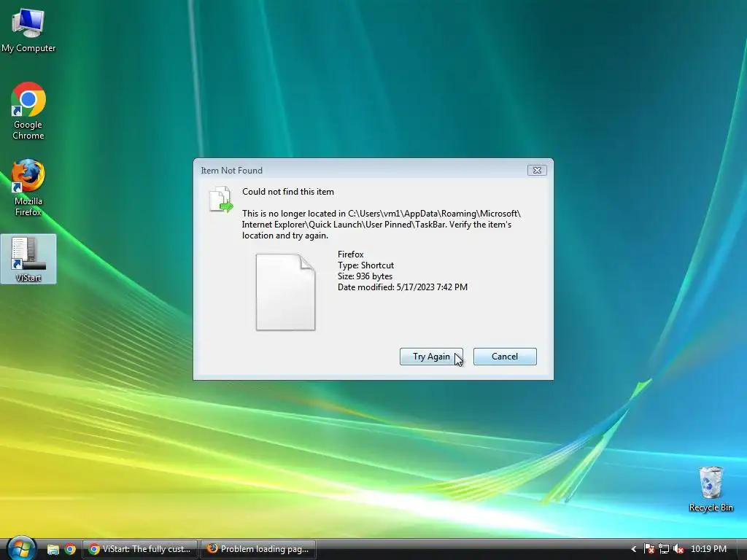Select the Recycle Bin icon
Viewport: 747px width, 560px height.
coord(711,489)
